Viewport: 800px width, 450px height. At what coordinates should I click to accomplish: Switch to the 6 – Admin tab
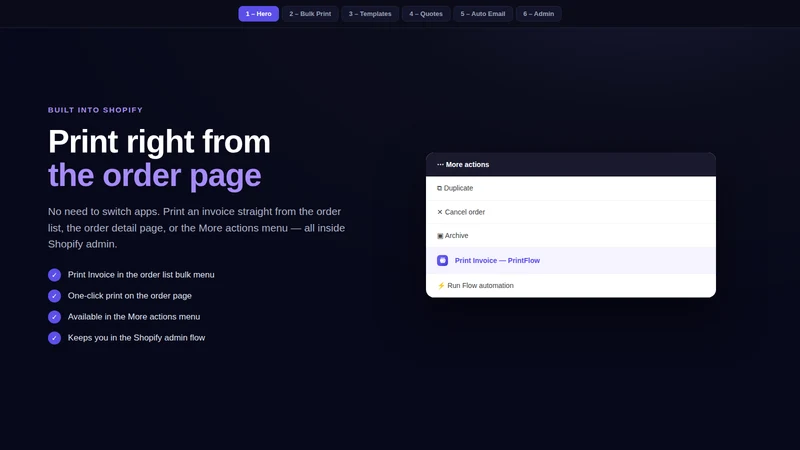pos(538,14)
